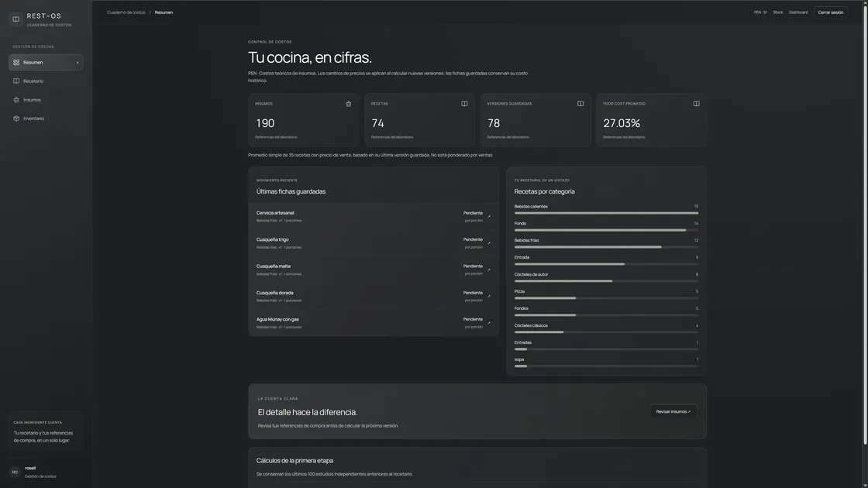
Task: Click the Cusqueña dorada recipe name
Action: point(275,293)
